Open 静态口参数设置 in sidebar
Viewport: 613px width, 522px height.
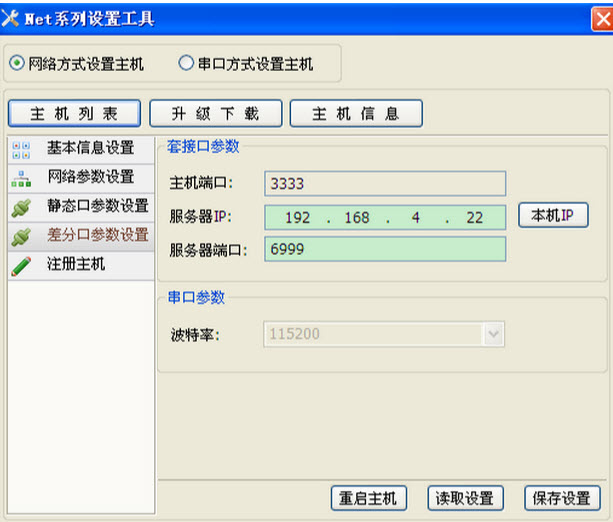(x=81, y=208)
